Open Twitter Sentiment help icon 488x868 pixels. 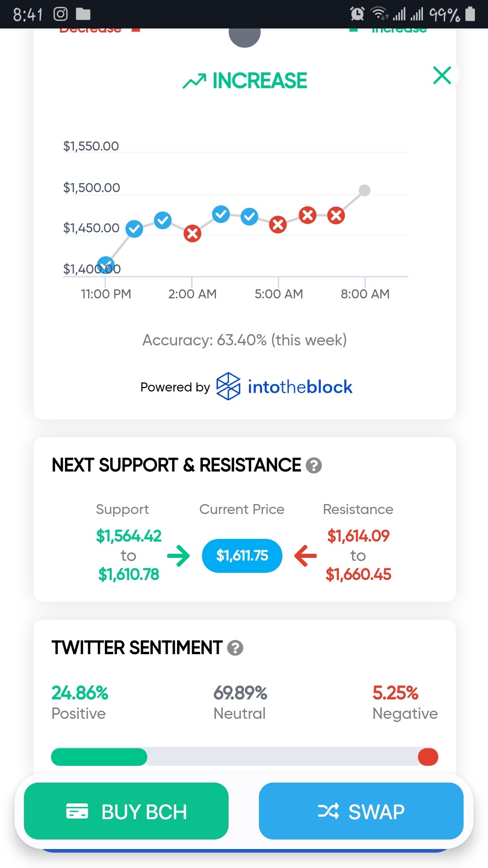(x=235, y=648)
